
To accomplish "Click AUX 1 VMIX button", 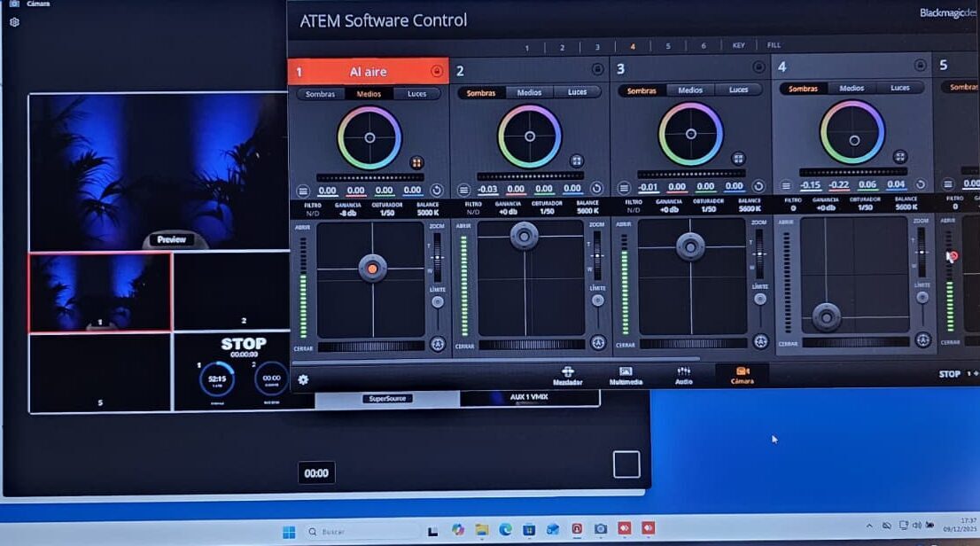I will click(529, 398).
